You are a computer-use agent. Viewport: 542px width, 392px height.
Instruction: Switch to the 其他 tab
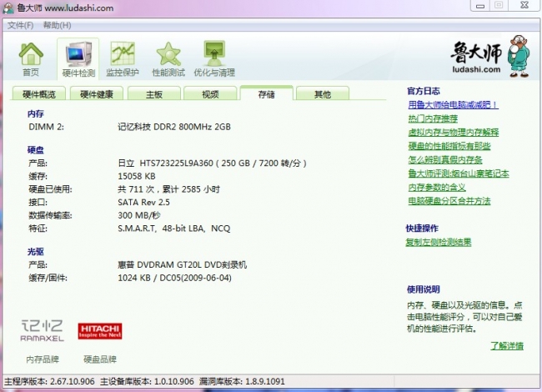coord(322,94)
